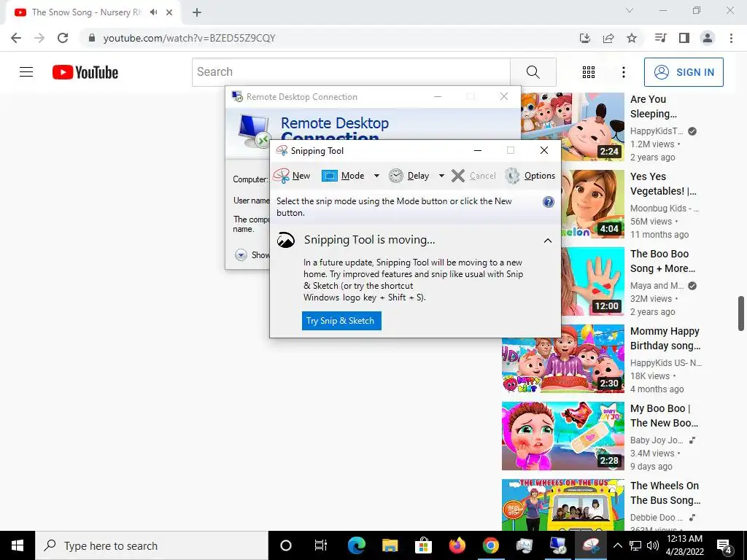Close The Snow Song tab
Screen dimensions: 747x560
coord(169,12)
